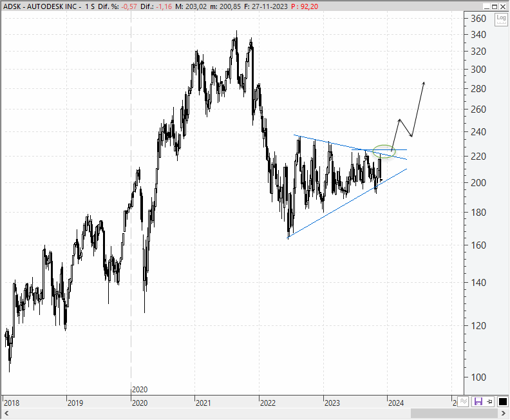Viewport: 510px width, 420px height.
Task: Click the purple save diskette icon
Action: point(478,402)
